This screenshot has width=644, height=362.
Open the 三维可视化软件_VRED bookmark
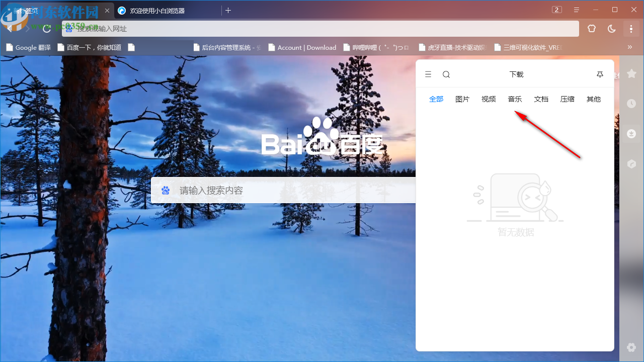[529, 47]
